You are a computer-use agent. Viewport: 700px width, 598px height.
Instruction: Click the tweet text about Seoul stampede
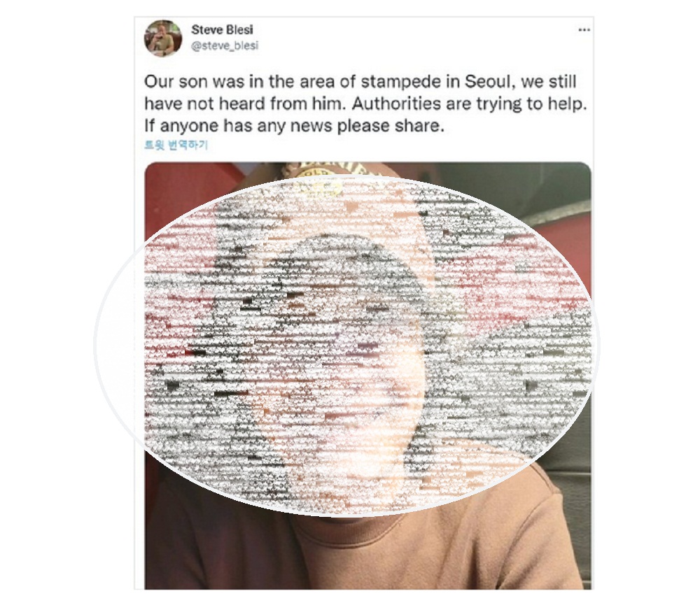click(x=365, y=104)
